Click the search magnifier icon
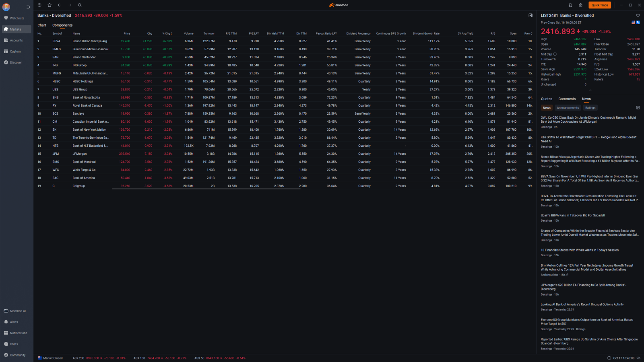Viewport: 644px width, 362px height. click(x=80, y=5)
